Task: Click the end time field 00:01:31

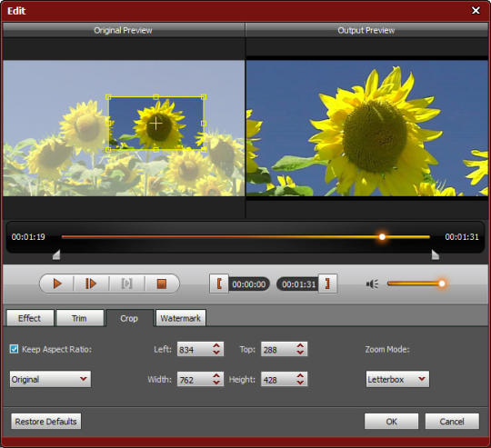Action: click(298, 284)
